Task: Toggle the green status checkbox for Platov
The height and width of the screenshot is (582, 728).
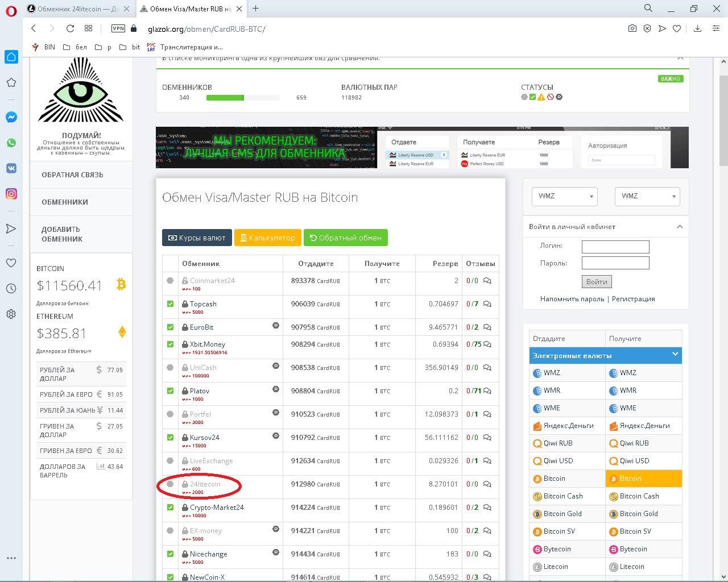Action: pyautogui.click(x=170, y=391)
